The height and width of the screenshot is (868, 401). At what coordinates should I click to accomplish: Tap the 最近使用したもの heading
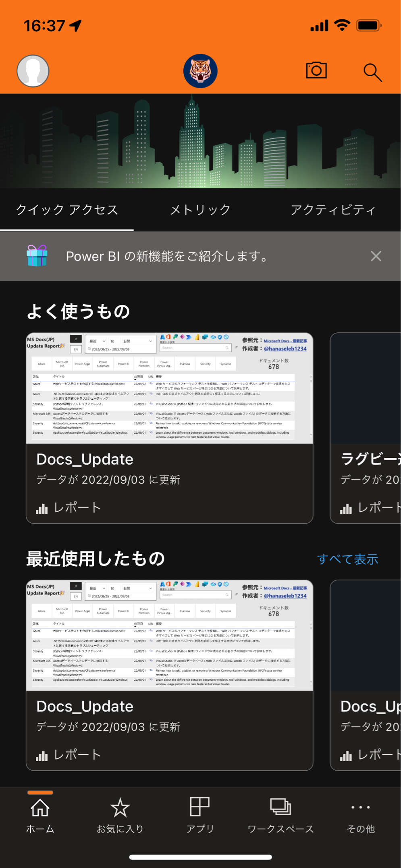[96, 559]
